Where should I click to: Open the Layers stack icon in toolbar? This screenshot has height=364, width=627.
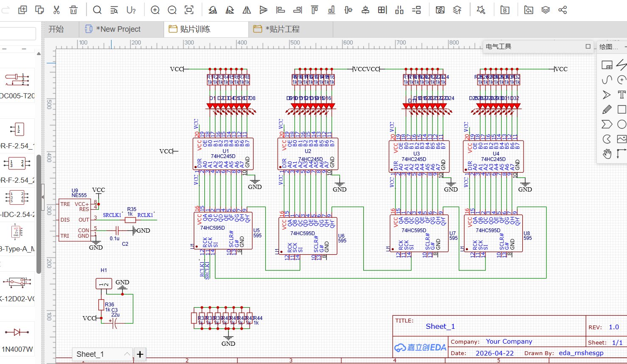[546, 10]
